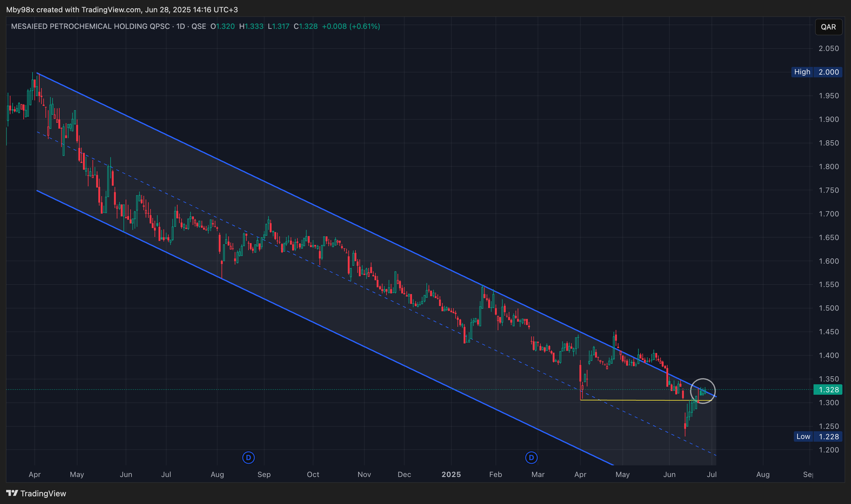Click the 1.500 price axis label
The height and width of the screenshot is (504, 851).
[x=829, y=308]
